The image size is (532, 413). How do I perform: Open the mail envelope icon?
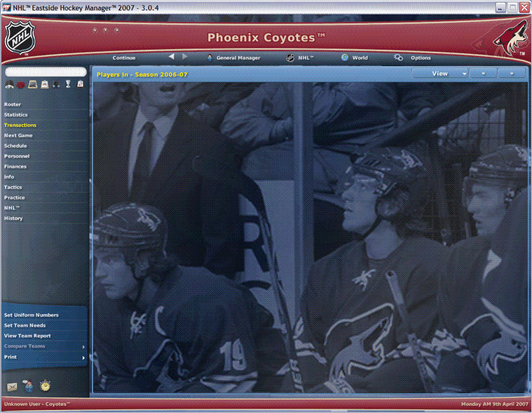tap(12, 387)
